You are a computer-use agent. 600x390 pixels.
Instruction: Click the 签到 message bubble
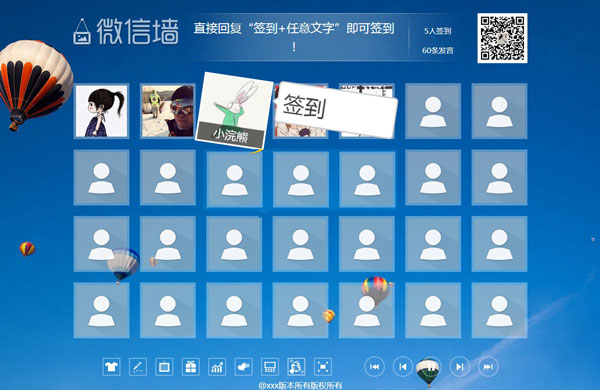[x=336, y=109]
